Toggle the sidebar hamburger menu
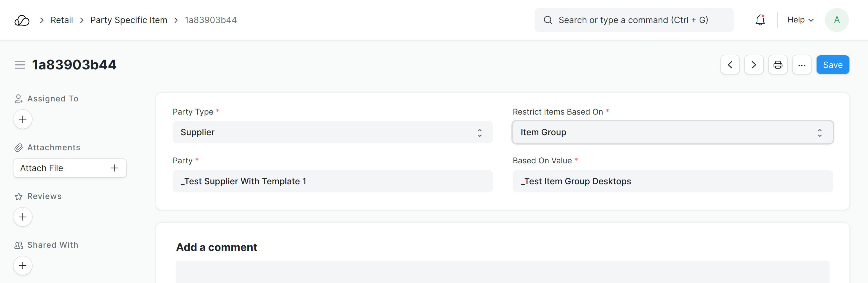Screen dimensions: 868x283 20,65
